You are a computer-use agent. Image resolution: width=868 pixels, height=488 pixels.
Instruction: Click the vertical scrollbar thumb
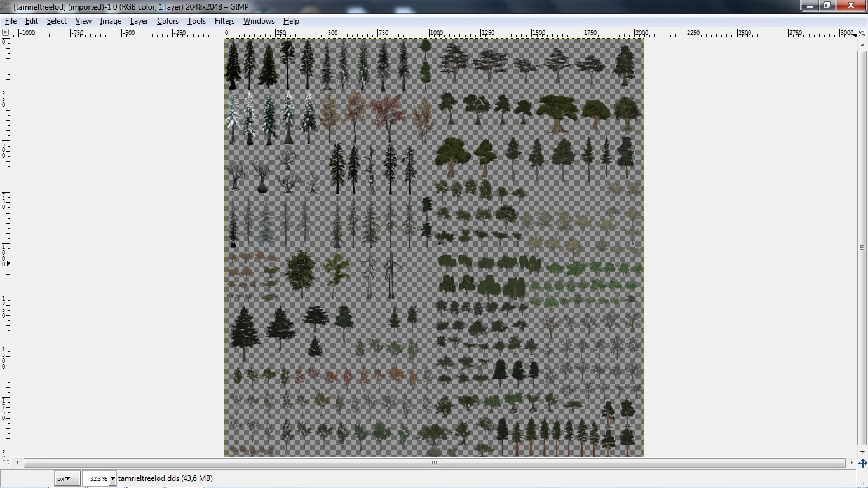(862, 248)
